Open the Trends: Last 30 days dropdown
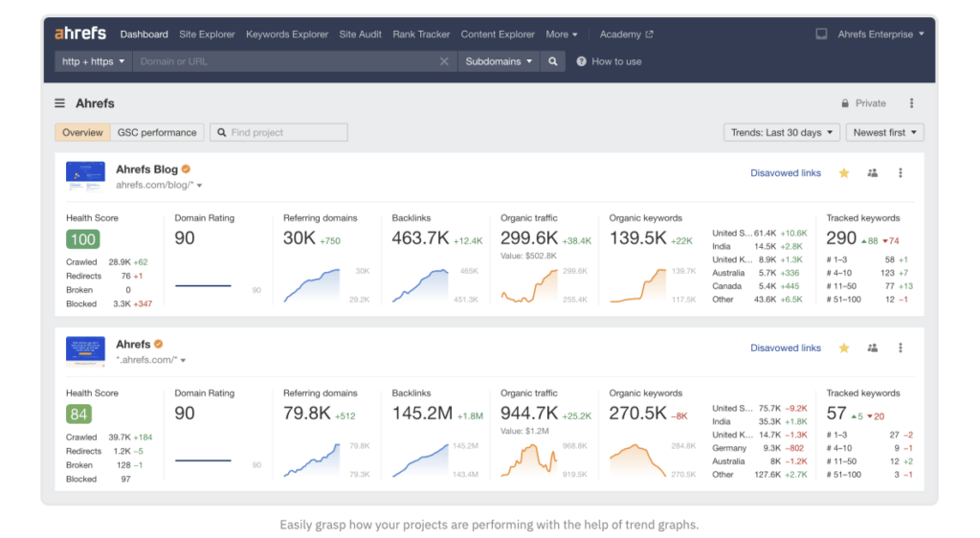Screen dimensions: 980x538 coord(781,133)
